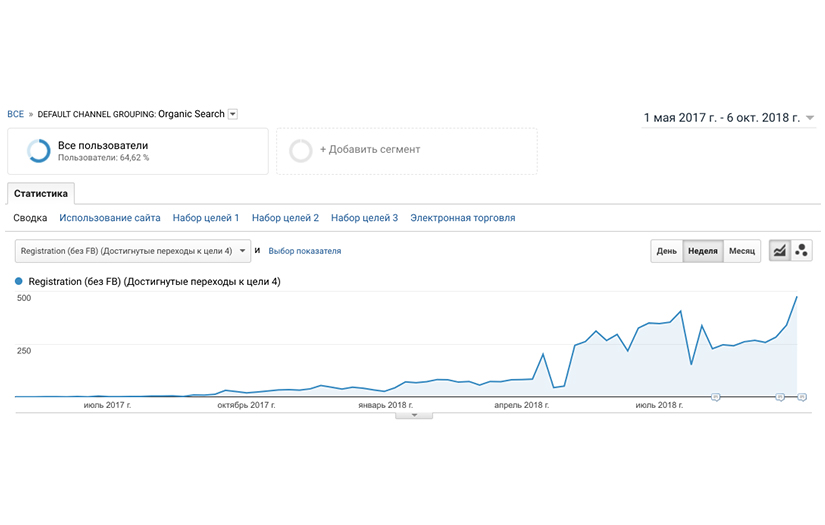Click the 250 y-axis value
Image resolution: width=825 pixels, height=525 pixels.
pos(24,350)
